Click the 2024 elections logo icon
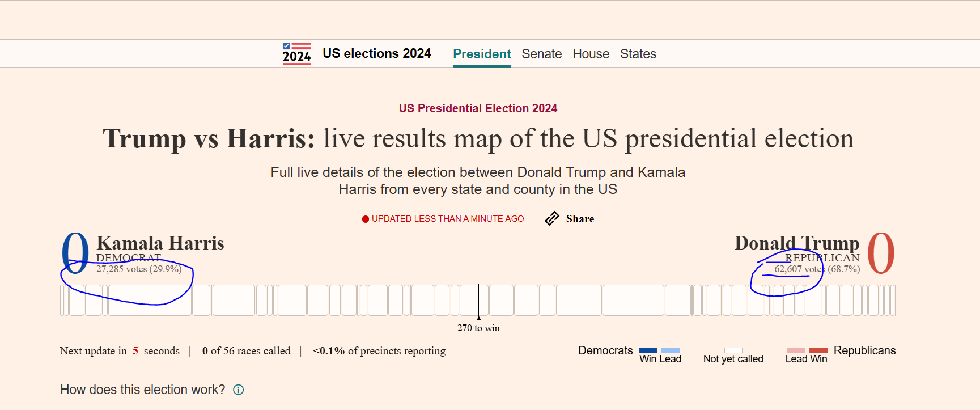980x410 pixels. coord(296,54)
